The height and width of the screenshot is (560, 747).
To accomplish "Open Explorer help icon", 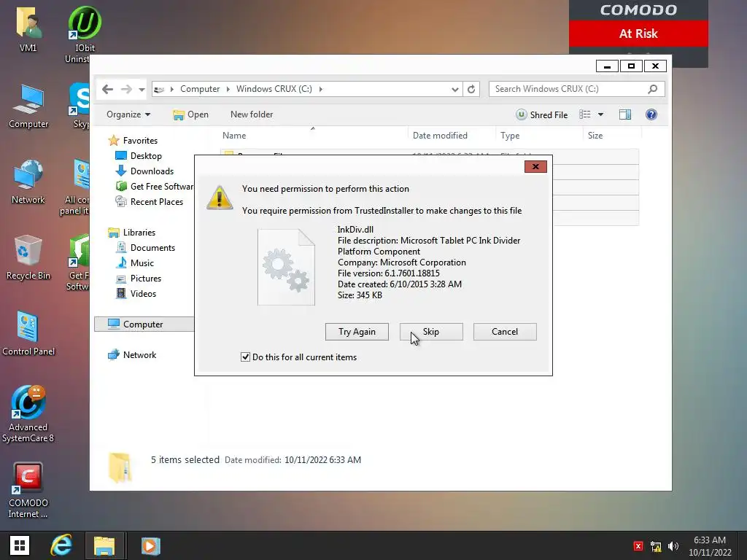I will (x=651, y=114).
